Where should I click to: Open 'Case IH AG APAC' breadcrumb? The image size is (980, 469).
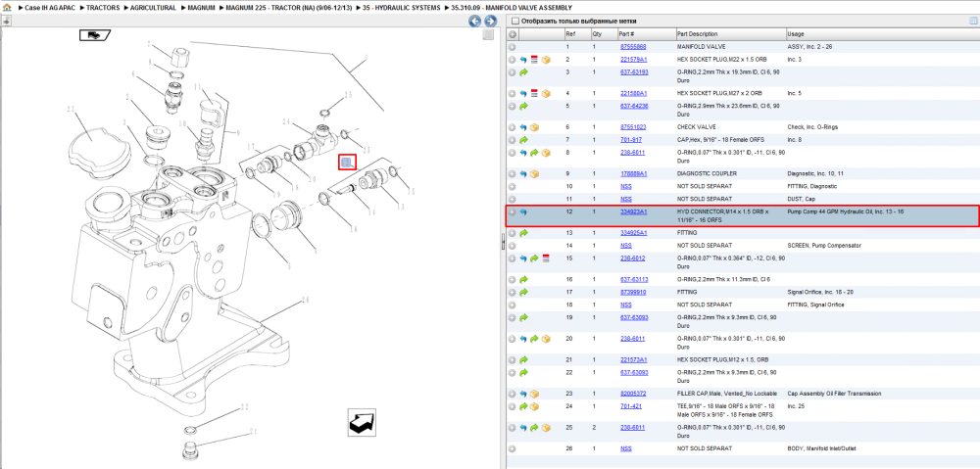[49, 8]
